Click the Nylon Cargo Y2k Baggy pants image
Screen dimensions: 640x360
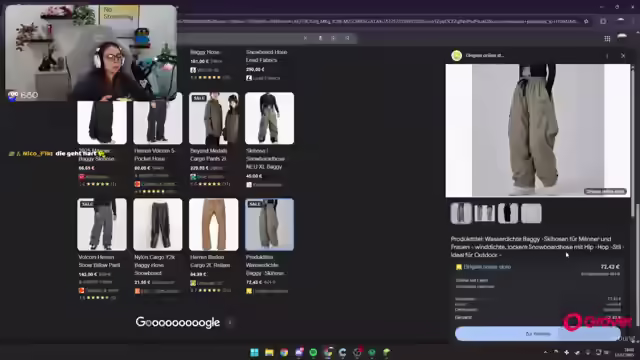(158, 224)
